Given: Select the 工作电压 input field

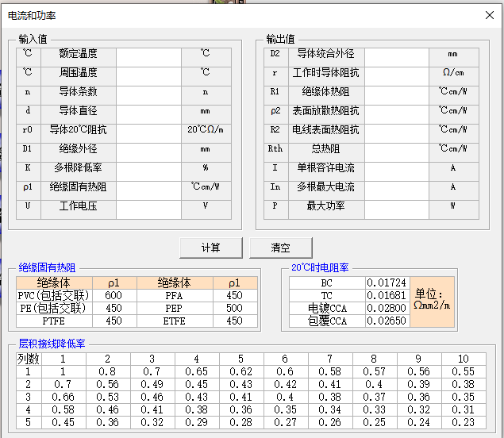Looking at the screenshot, I should pos(148,207).
